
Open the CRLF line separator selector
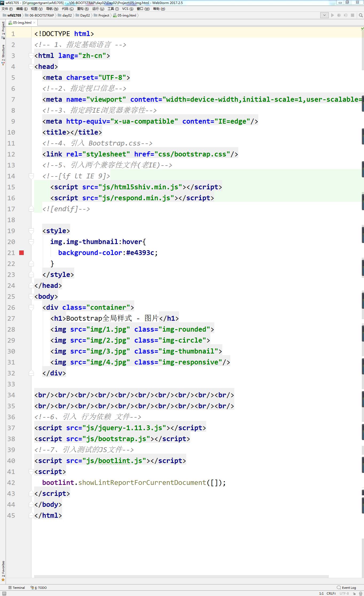331,593
